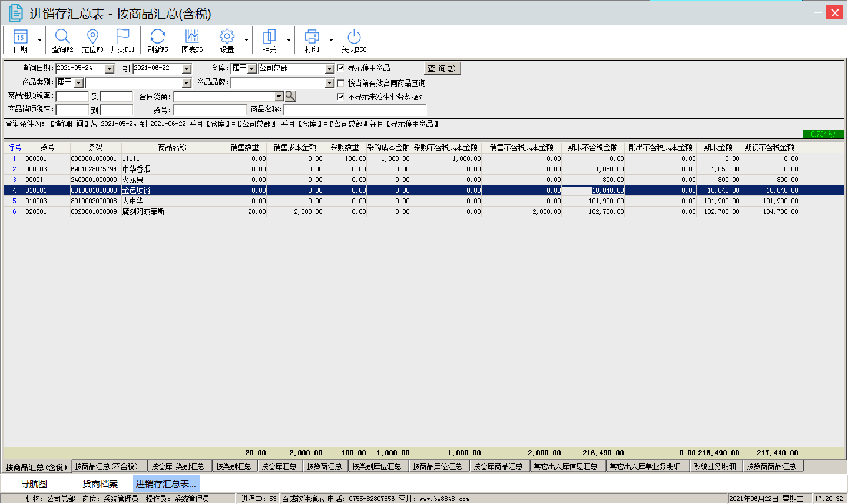Viewport: 848px width, 504px height.
Task: Open the 设置 gear icon
Action: tap(227, 37)
